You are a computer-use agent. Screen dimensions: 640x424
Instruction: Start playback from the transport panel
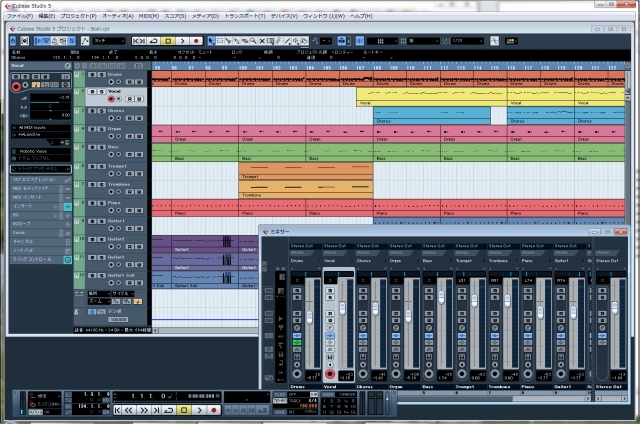coord(199,410)
